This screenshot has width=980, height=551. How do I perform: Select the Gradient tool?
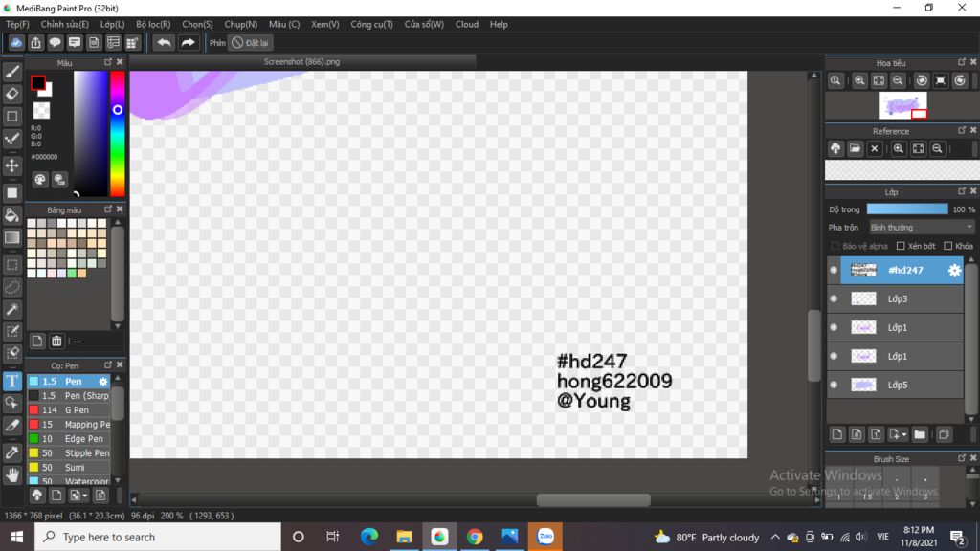(11, 238)
